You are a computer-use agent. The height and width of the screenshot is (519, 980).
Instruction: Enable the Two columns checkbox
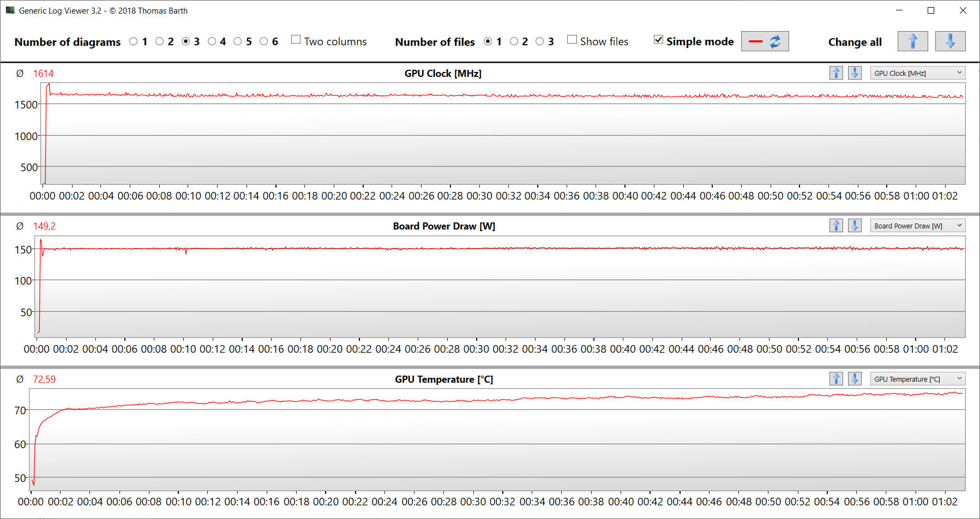pos(296,39)
